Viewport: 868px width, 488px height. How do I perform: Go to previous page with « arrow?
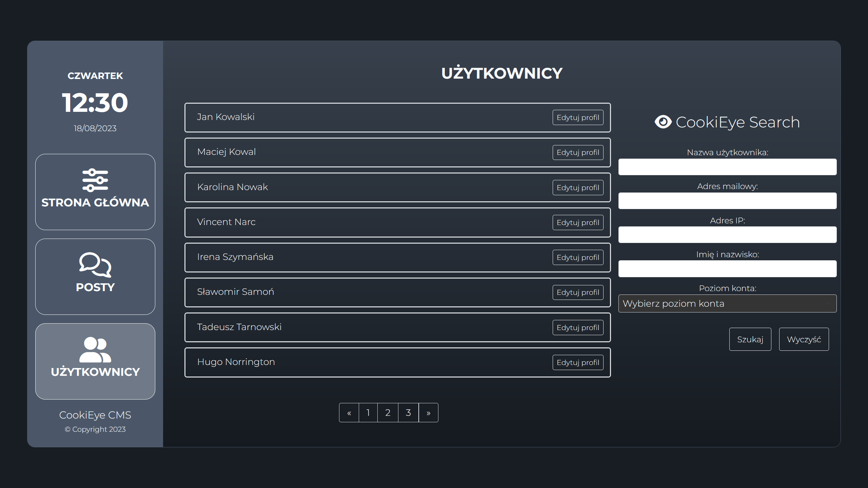[x=349, y=413]
